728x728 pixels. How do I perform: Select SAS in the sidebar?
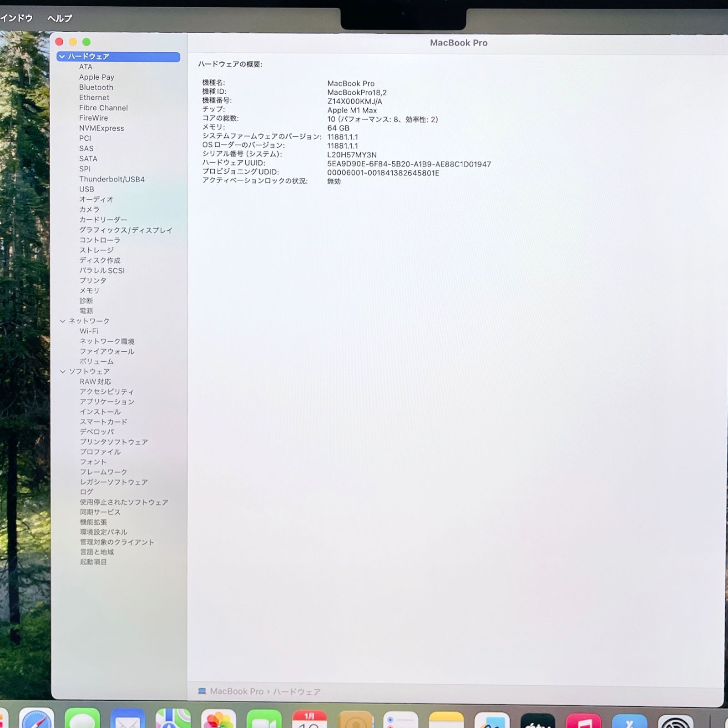(x=86, y=148)
